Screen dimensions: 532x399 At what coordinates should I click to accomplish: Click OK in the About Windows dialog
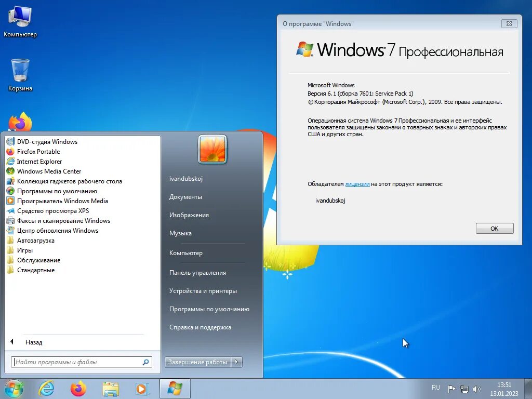click(494, 228)
